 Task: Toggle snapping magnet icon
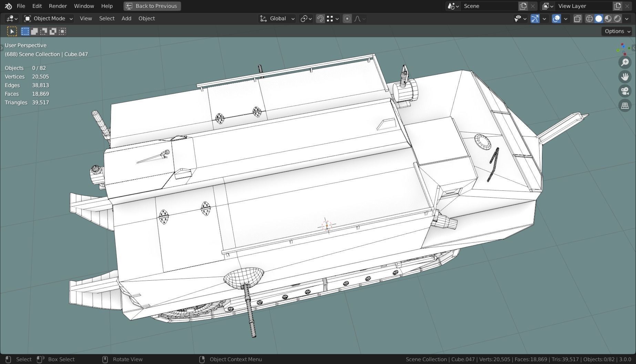320,19
